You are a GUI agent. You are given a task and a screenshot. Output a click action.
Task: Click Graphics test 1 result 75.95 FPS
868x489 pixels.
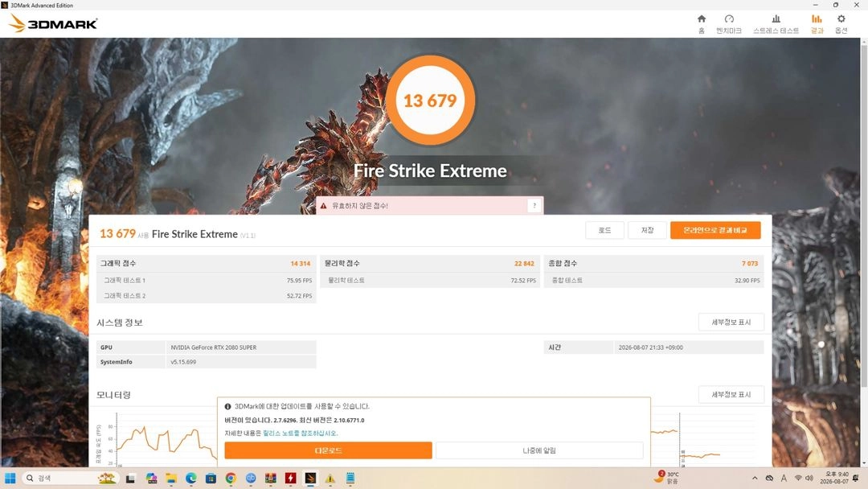click(x=300, y=280)
